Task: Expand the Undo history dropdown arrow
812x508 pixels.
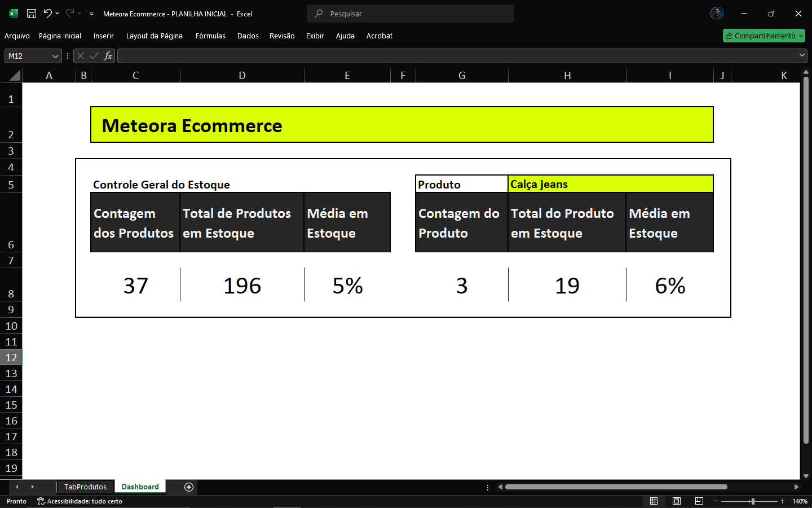Action: pyautogui.click(x=57, y=14)
